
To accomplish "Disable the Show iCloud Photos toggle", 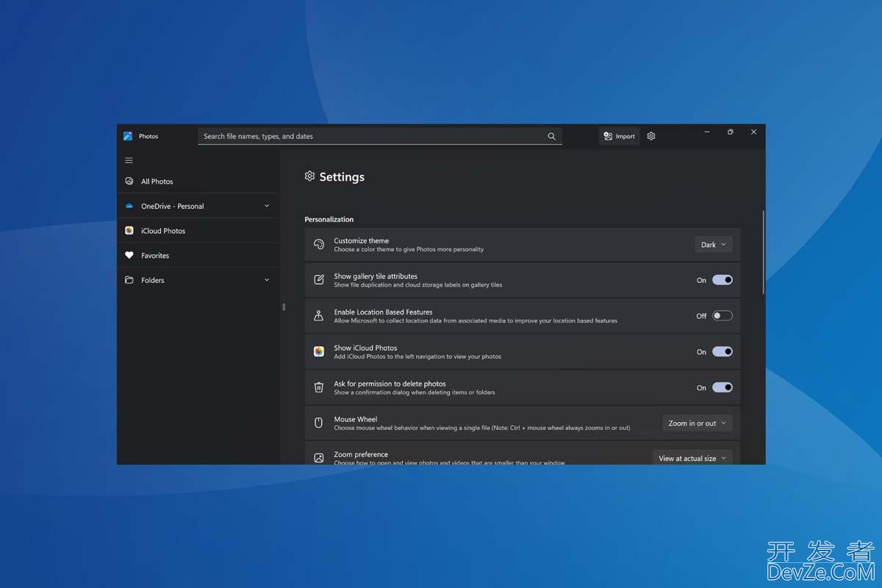I will coord(722,351).
